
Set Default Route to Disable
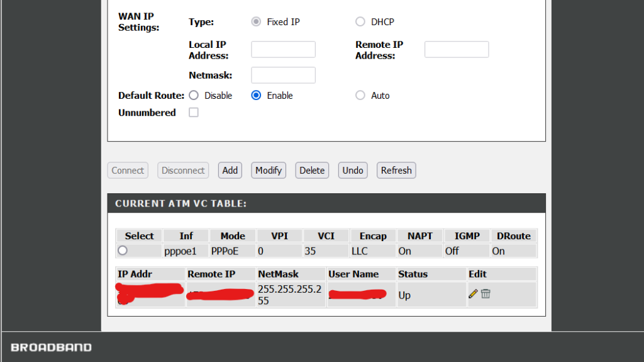[194, 96]
